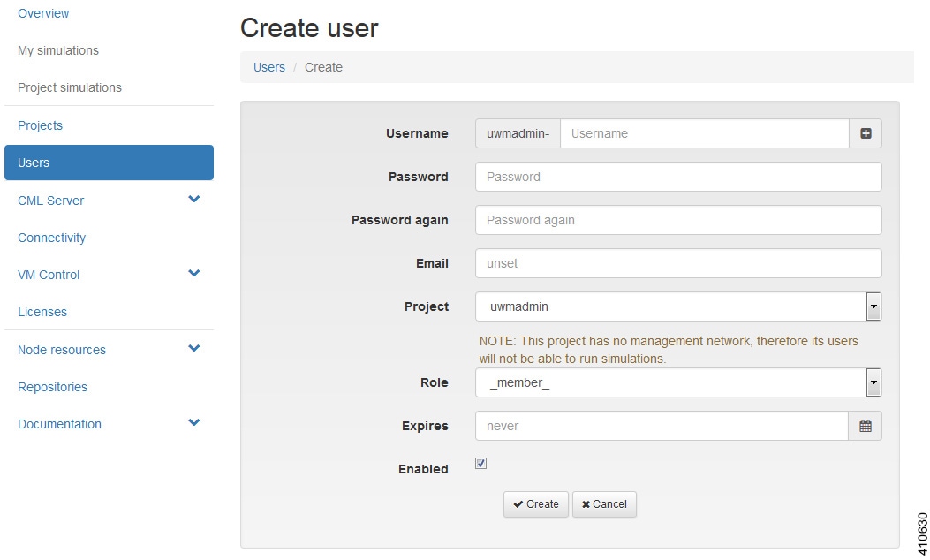The width and height of the screenshot is (930, 560).
Task: Expand the Node resources menu
Action: pyautogui.click(x=194, y=349)
